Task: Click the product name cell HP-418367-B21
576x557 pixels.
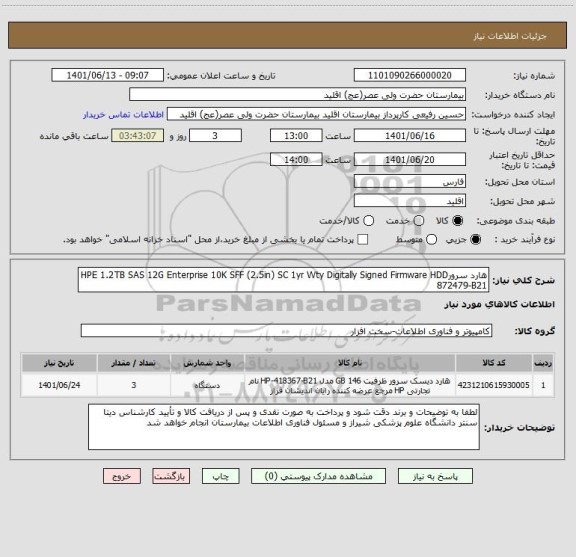Action: [350, 385]
